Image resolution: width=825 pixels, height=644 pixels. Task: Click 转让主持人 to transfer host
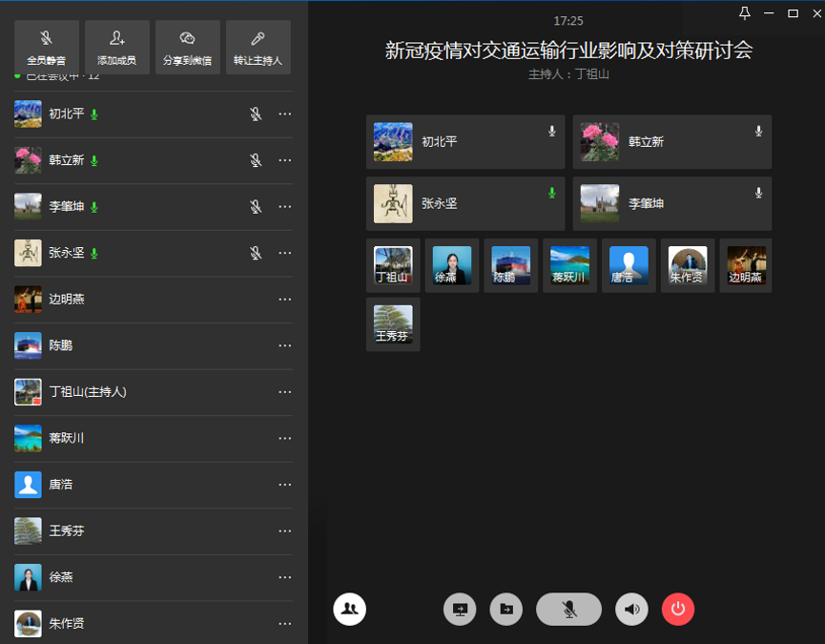point(258,47)
